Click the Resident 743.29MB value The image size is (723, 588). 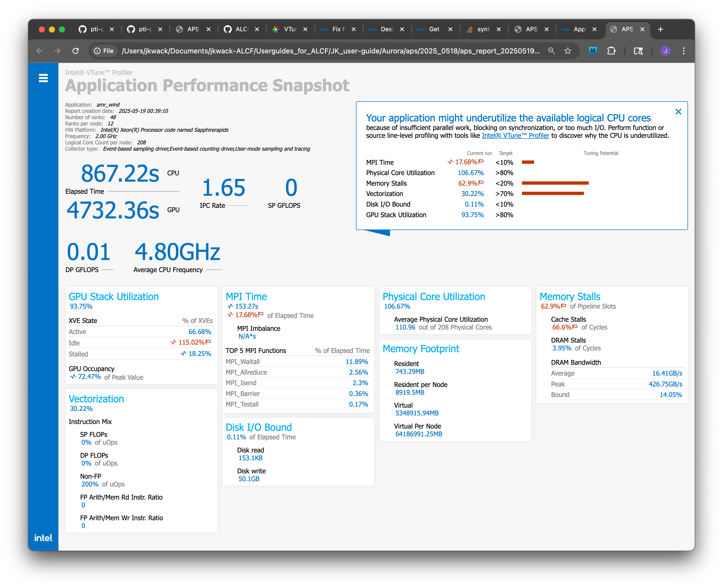pos(410,371)
